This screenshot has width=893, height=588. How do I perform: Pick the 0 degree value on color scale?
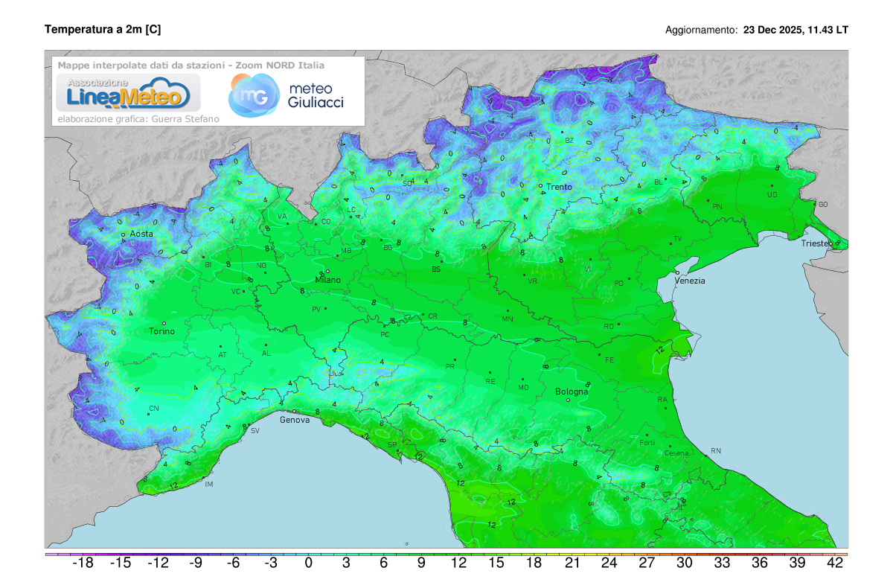pyautogui.click(x=308, y=563)
